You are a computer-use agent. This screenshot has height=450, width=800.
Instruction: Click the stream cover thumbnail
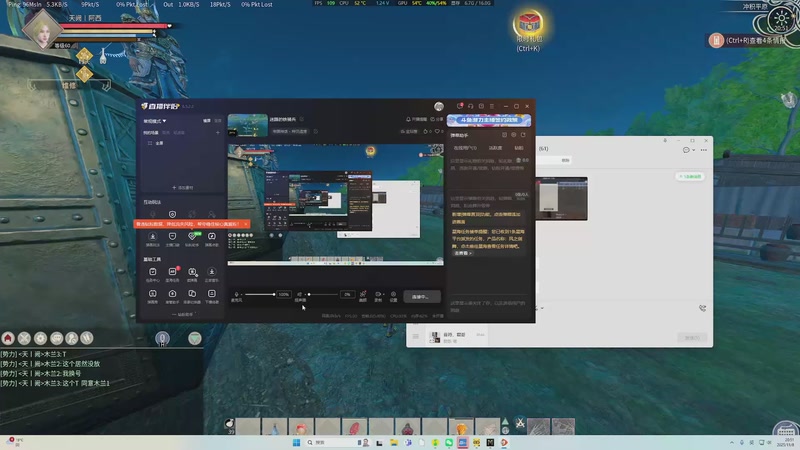pyautogui.click(x=247, y=126)
